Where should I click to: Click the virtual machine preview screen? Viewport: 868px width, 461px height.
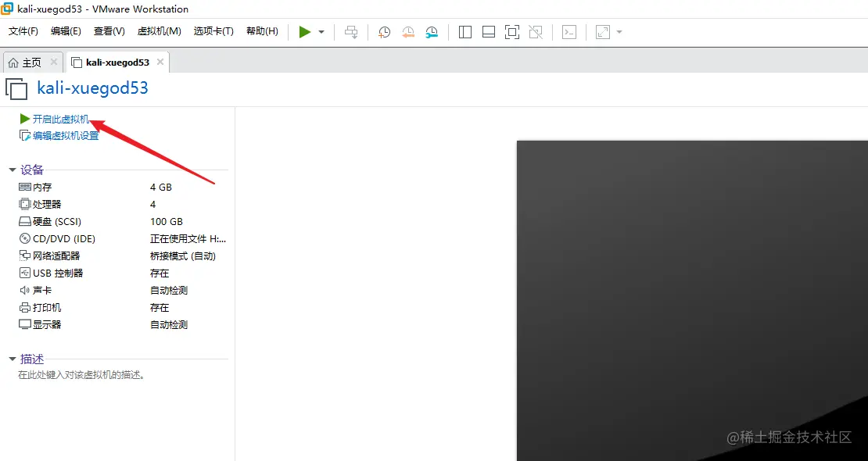(x=692, y=301)
